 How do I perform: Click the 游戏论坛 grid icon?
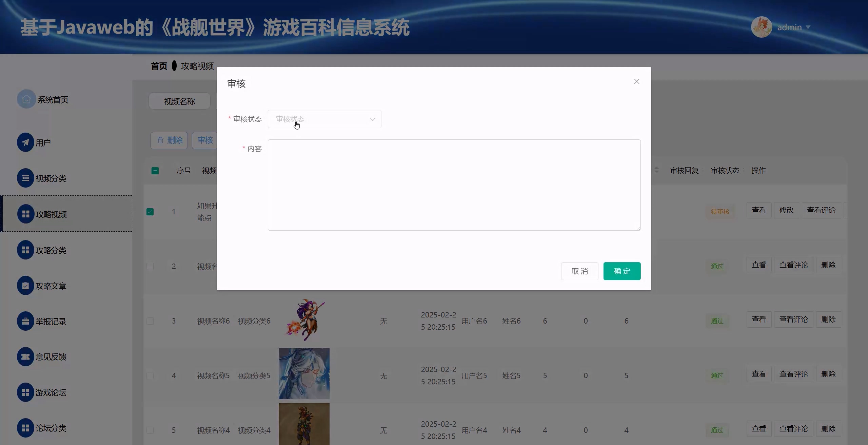pos(25,392)
